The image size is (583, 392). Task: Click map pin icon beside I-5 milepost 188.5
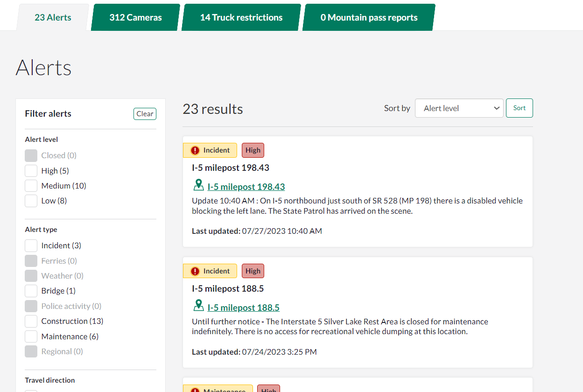[x=198, y=306]
